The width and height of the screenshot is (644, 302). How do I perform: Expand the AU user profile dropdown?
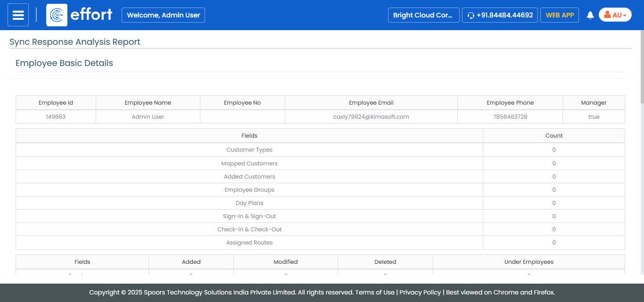click(615, 15)
